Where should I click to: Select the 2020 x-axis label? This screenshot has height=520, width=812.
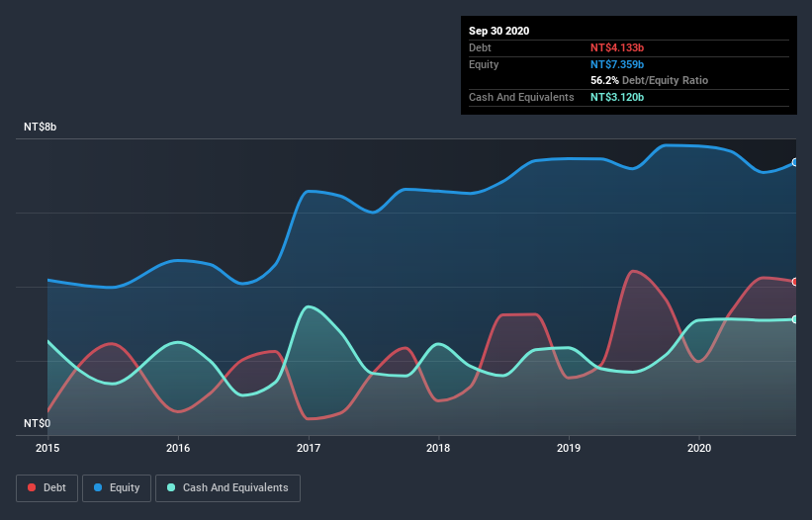pyautogui.click(x=699, y=448)
